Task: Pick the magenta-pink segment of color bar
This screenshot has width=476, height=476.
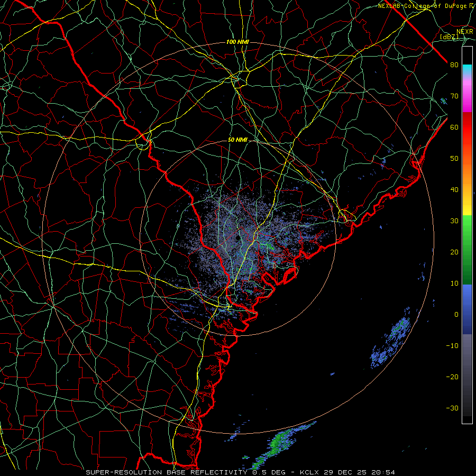Action: [x=467, y=94]
